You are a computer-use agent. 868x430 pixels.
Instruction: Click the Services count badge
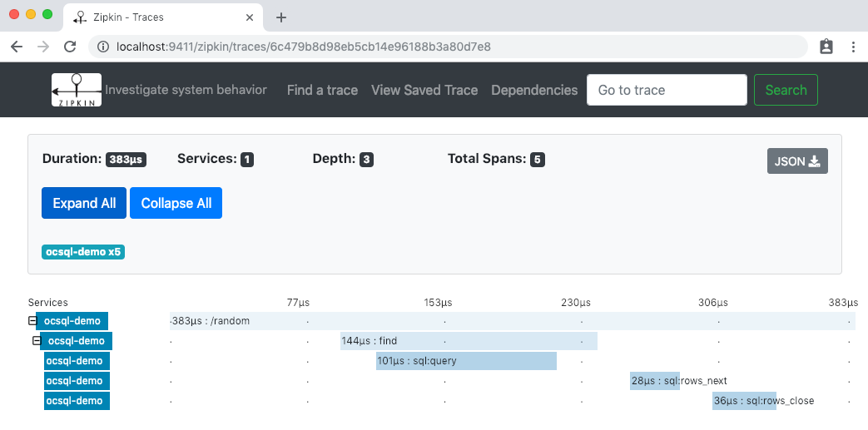click(x=247, y=160)
